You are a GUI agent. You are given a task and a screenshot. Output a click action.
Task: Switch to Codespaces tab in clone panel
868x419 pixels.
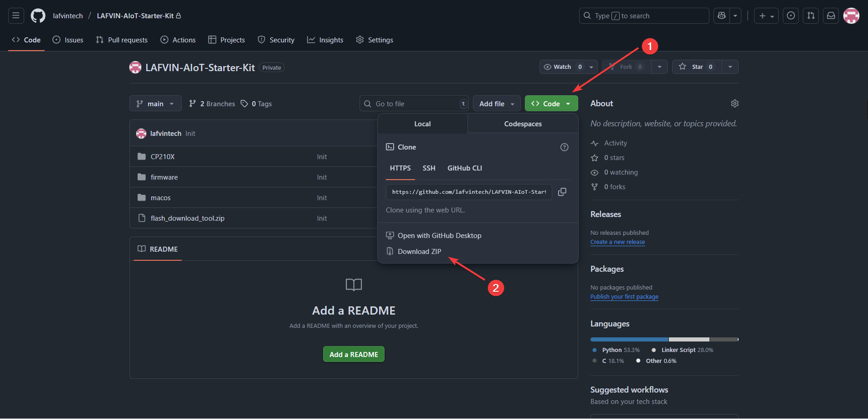coord(523,124)
